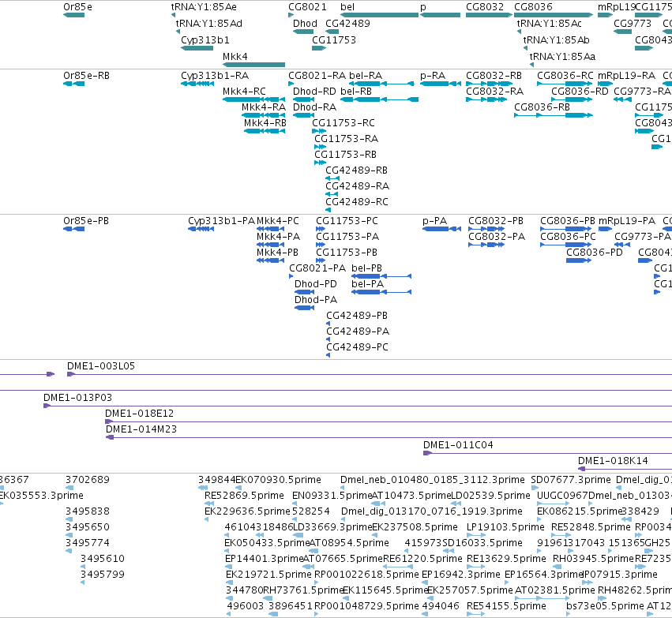This screenshot has width=672, height=618.
Task: Select the Dhod-RD transcript label
Action: click(x=314, y=92)
